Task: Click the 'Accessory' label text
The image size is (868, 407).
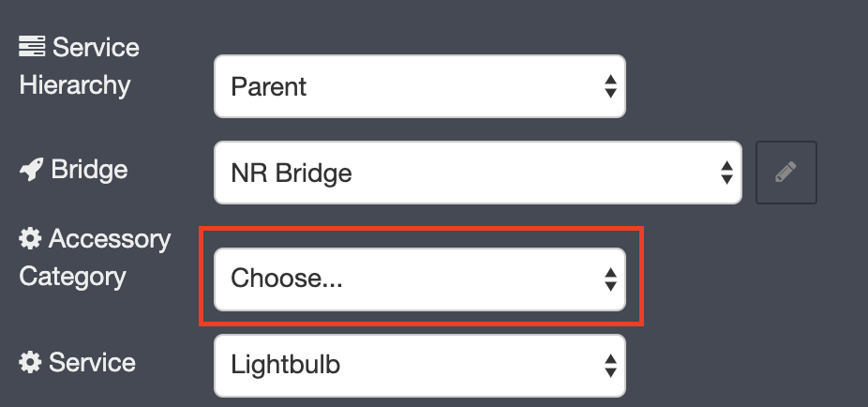Action: [110, 240]
